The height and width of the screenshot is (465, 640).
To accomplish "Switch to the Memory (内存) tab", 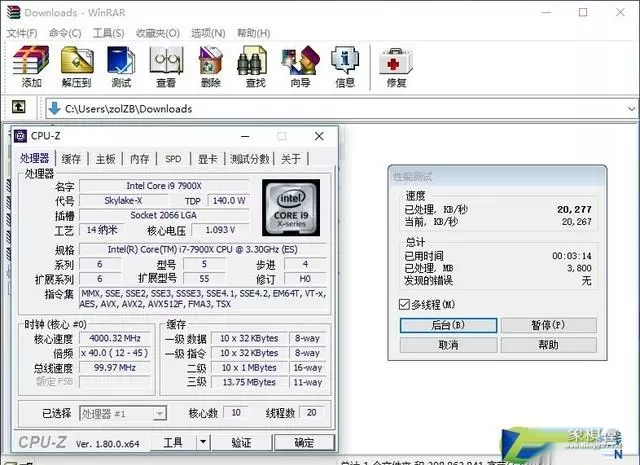I will click(x=140, y=159).
